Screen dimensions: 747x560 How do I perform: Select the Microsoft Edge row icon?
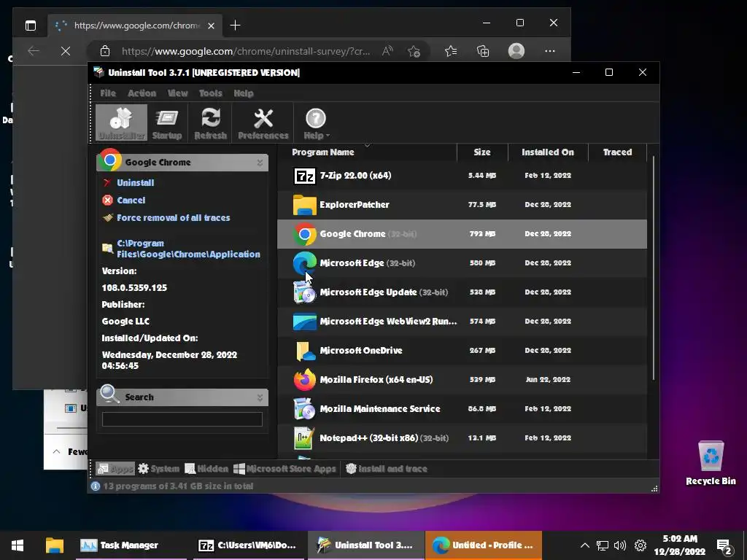(x=305, y=262)
